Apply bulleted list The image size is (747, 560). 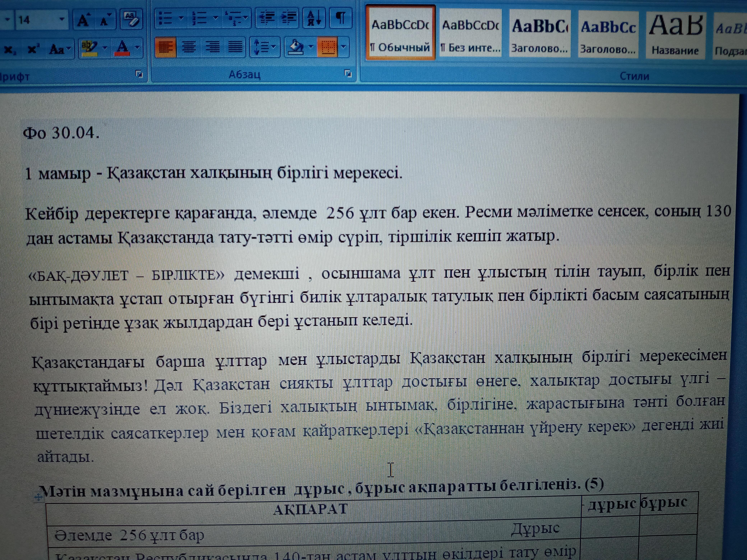[166, 18]
